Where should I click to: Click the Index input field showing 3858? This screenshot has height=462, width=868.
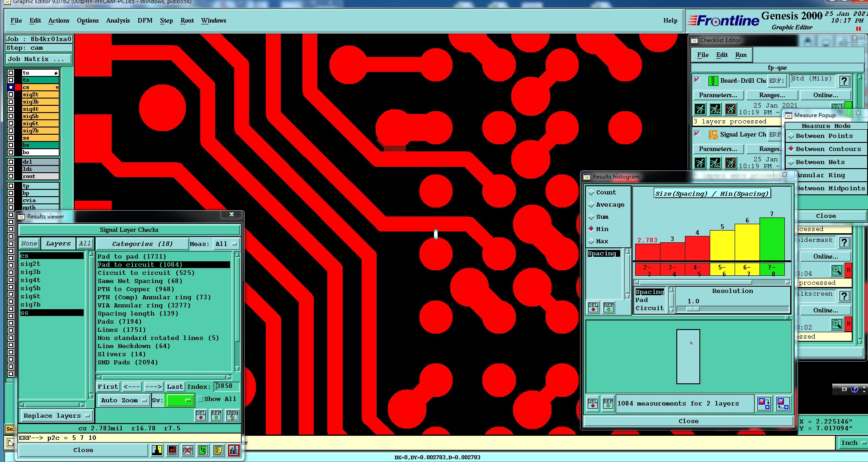[x=227, y=387]
